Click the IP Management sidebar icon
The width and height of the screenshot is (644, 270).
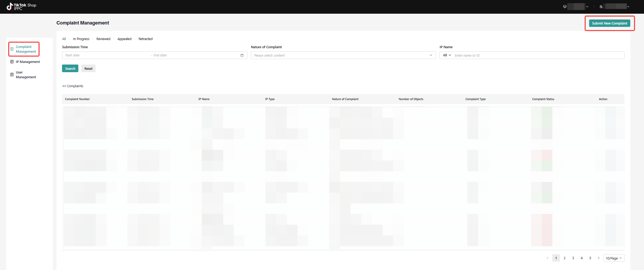point(12,62)
